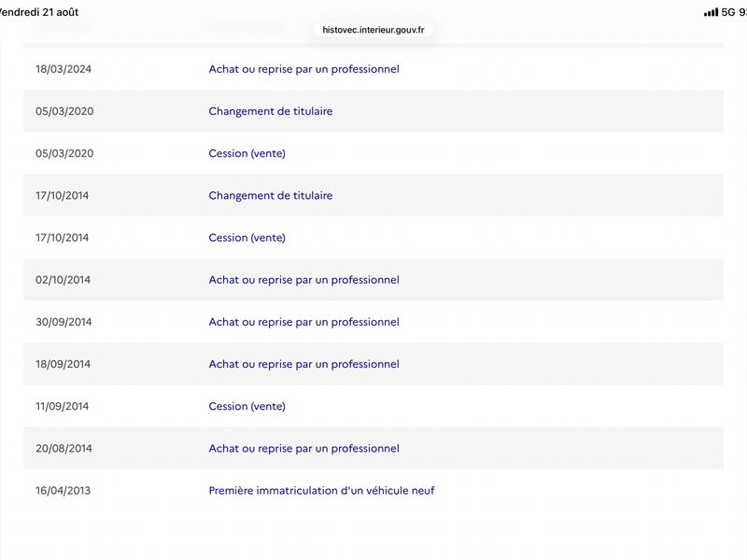Open 02/10/2014 Achat ou reprise par un professionnel

click(304, 279)
